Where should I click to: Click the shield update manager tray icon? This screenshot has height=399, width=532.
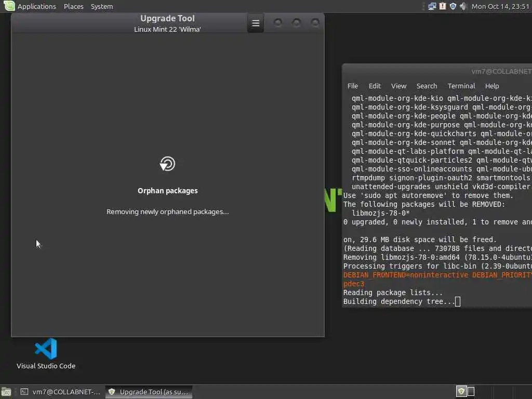(453, 6)
